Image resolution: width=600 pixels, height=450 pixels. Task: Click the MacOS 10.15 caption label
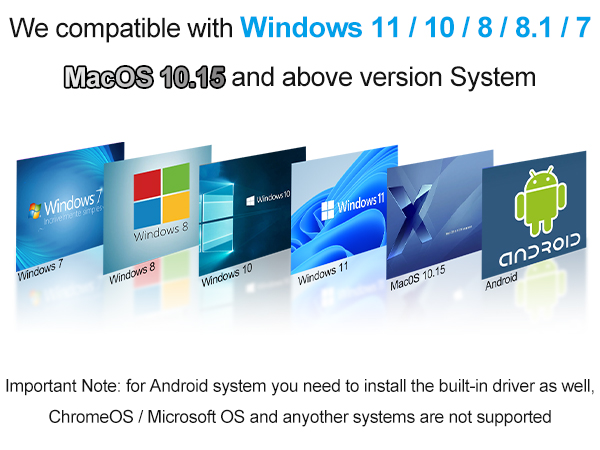point(418,277)
